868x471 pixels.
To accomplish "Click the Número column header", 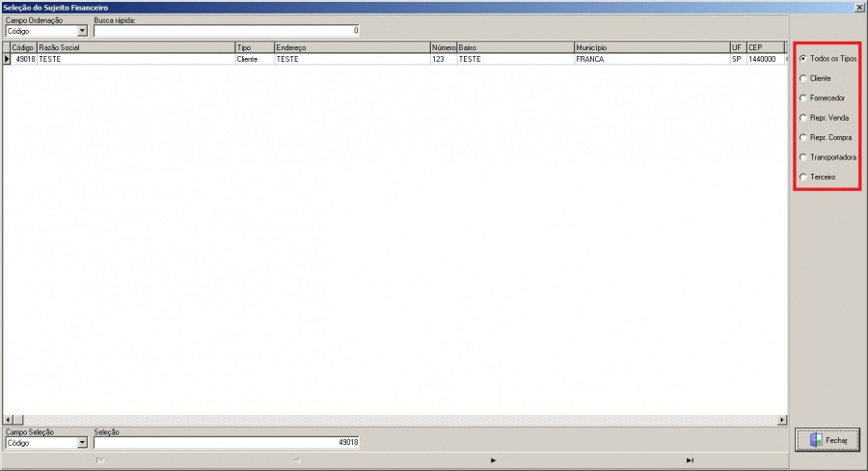I will (444, 47).
